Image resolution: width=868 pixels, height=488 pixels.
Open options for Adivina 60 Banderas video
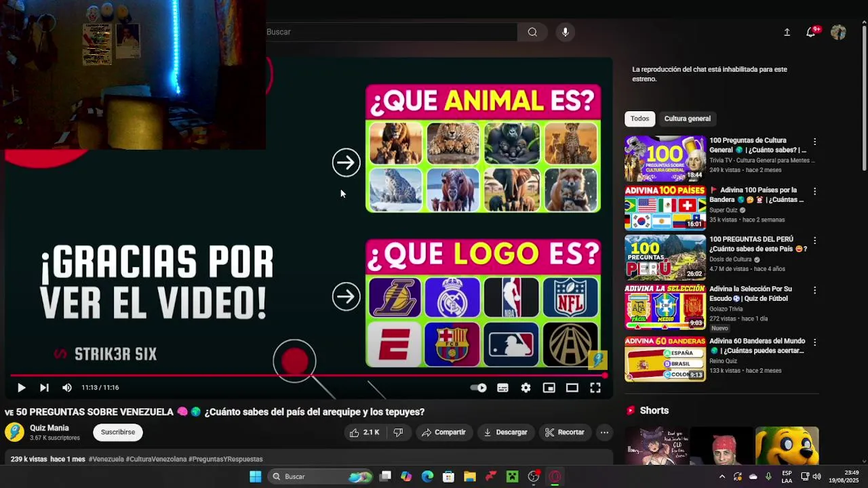(814, 342)
